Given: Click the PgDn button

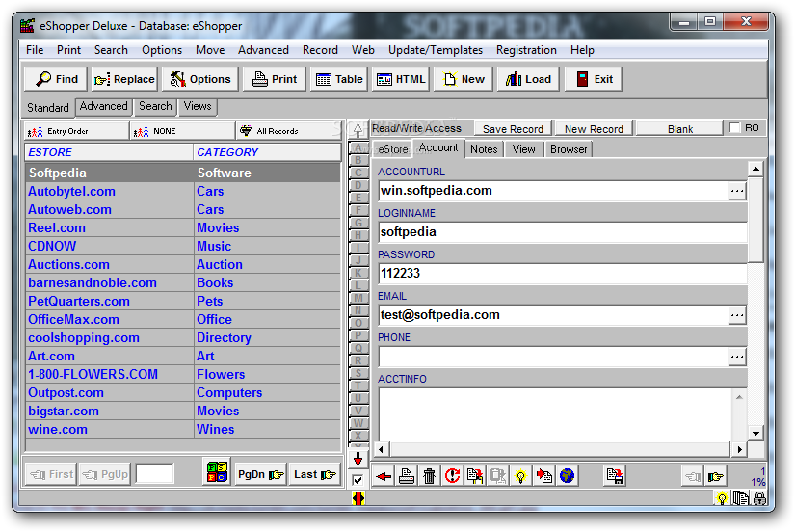Looking at the screenshot, I should (x=260, y=475).
